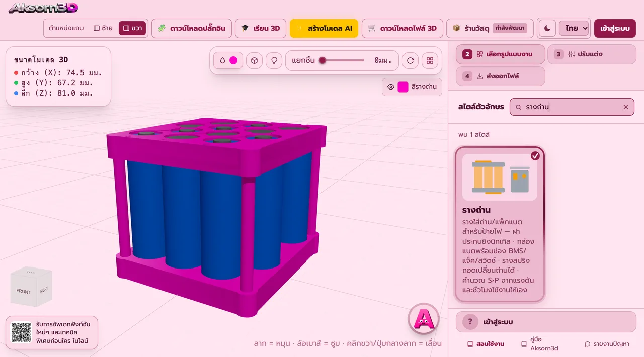Toggle dark mode moon icon
The image size is (644, 357).
547,28
